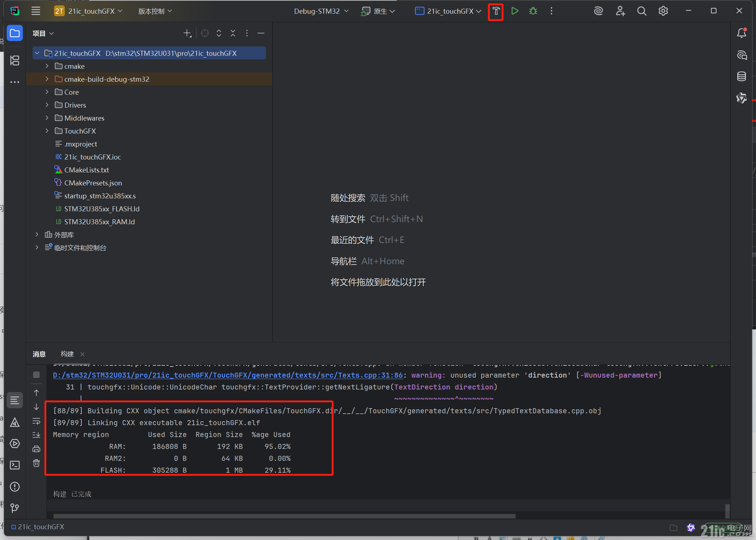Viewport: 756px width, 540px height.
Task: Jump to previous build message arrow
Action: click(36, 392)
